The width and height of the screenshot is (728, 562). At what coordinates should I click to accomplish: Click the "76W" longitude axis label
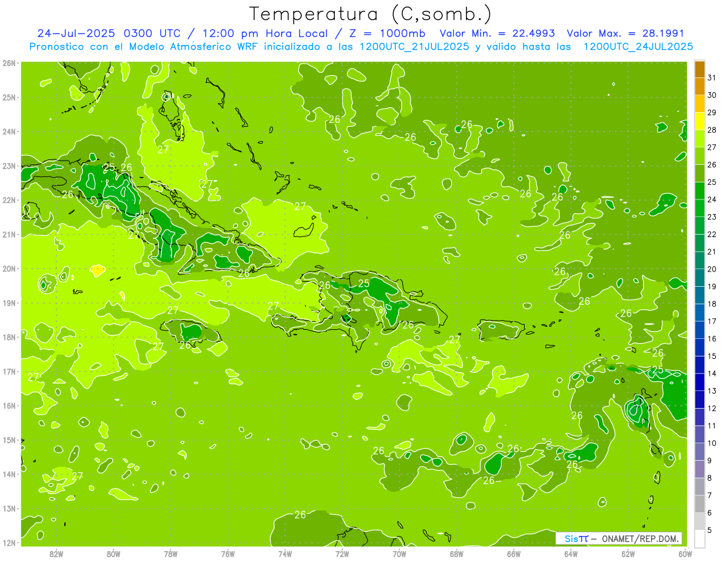coord(228,554)
